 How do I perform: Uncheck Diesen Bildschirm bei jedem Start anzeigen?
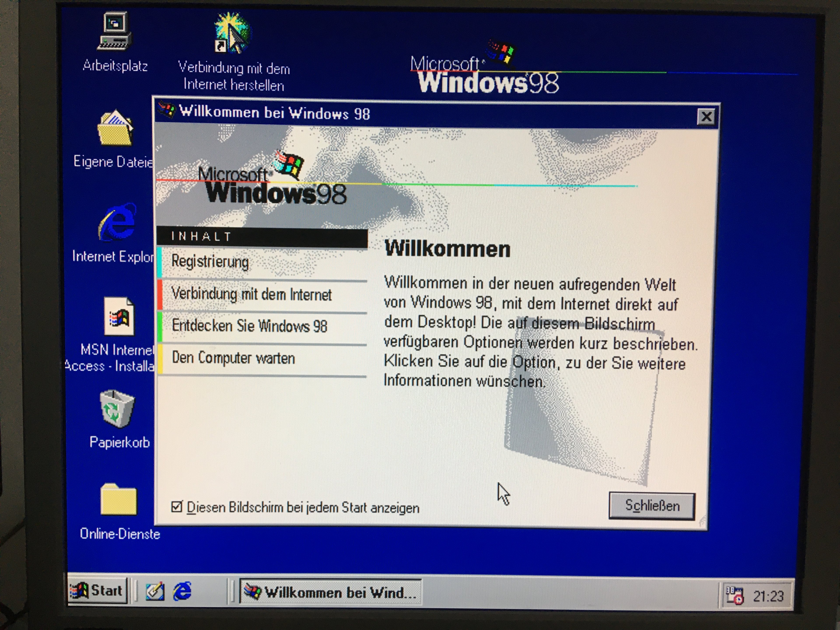[x=177, y=507]
